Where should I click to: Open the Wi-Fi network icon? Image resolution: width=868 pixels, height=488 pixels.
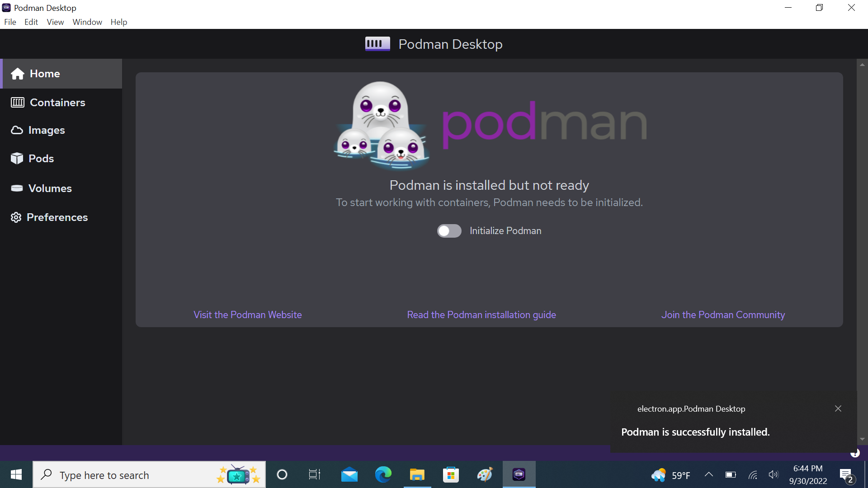pyautogui.click(x=753, y=475)
